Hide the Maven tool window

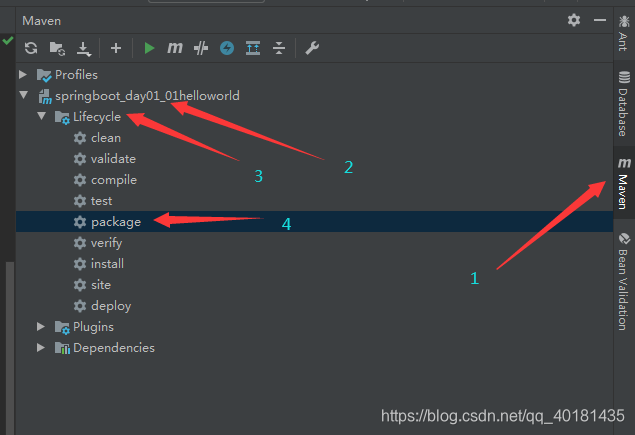click(600, 20)
